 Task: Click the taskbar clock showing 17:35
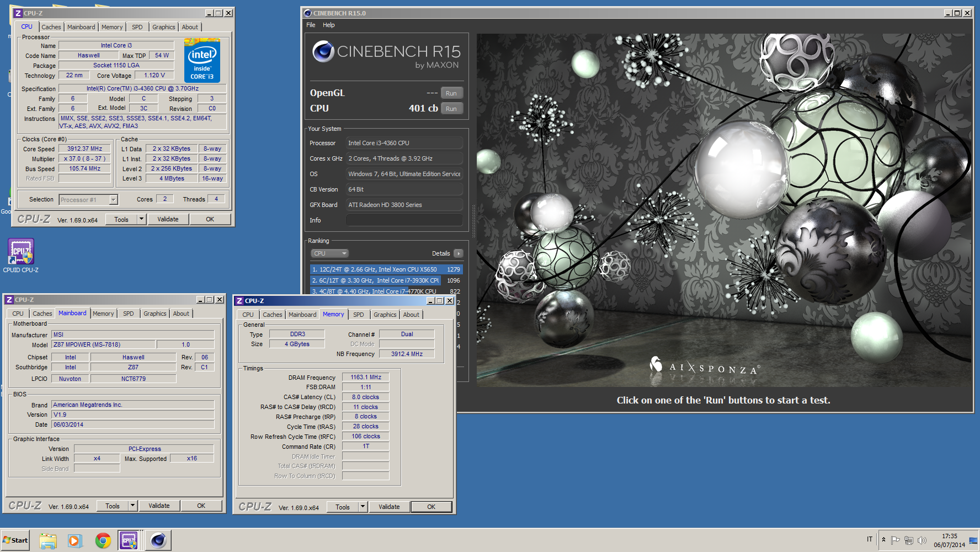(x=950, y=540)
